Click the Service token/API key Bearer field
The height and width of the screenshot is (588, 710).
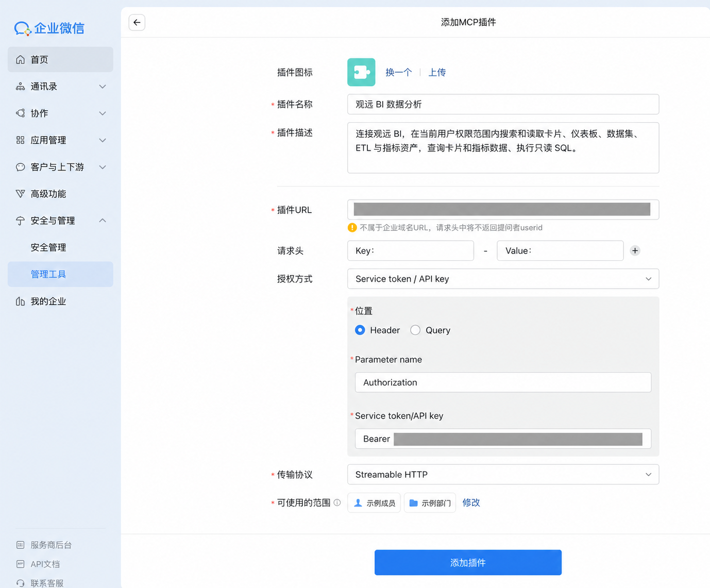503,439
